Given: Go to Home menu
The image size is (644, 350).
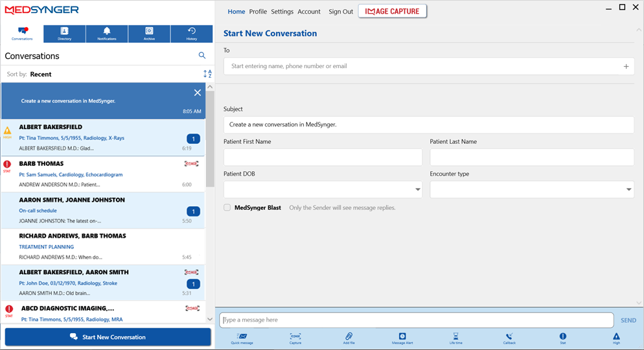Looking at the screenshot, I should coord(236,12).
